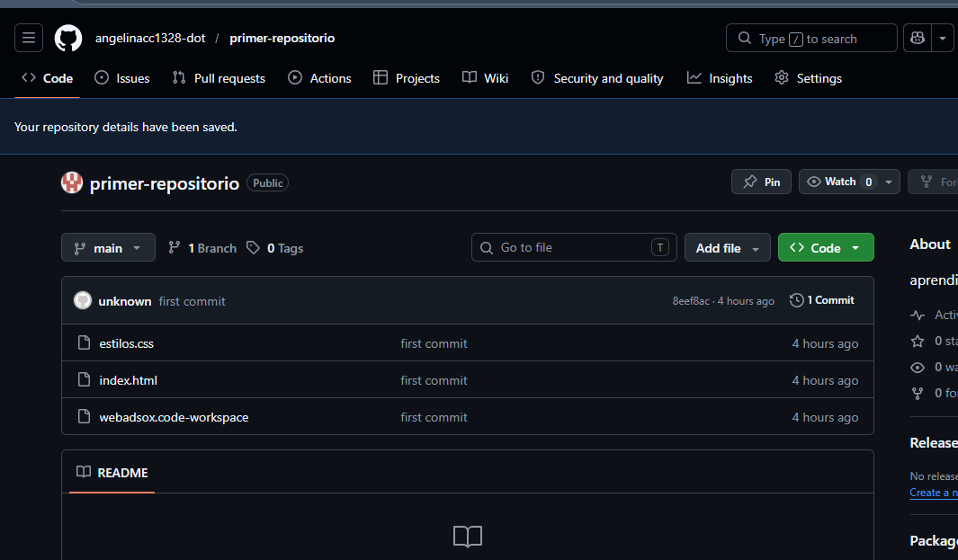Open webadsox.code-workspace file

pyautogui.click(x=174, y=417)
